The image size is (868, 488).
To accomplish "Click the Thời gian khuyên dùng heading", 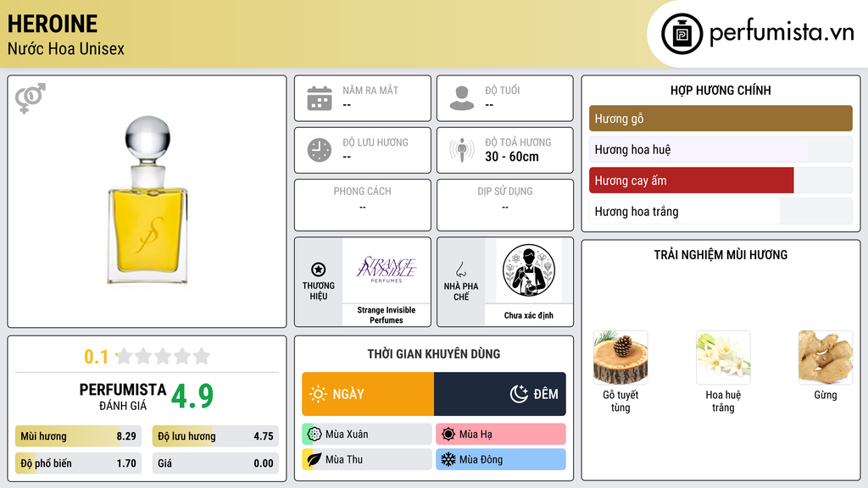I will tap(433, 354).
